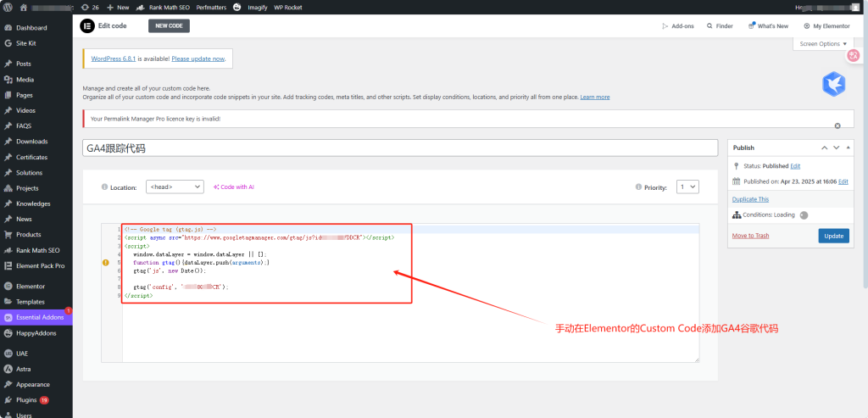Viewport: 868px width, 418px height.
Task: Move Publish box up arrow
Action: (x=824, y=148)
